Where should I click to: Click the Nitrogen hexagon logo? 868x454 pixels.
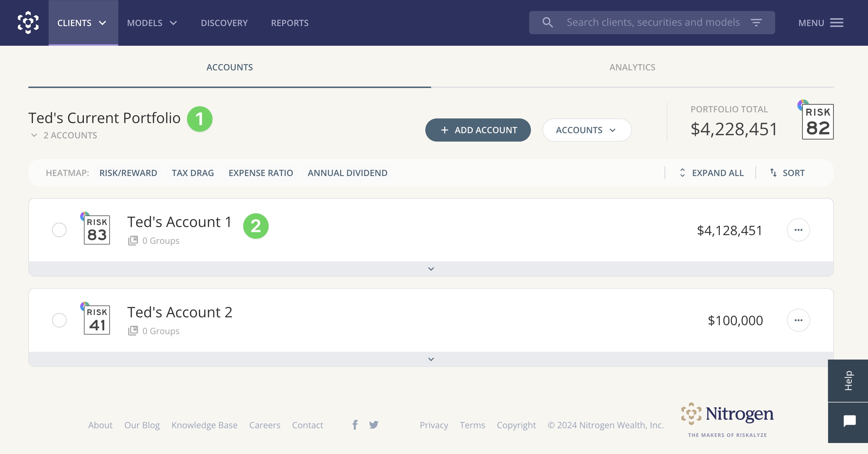27,22
